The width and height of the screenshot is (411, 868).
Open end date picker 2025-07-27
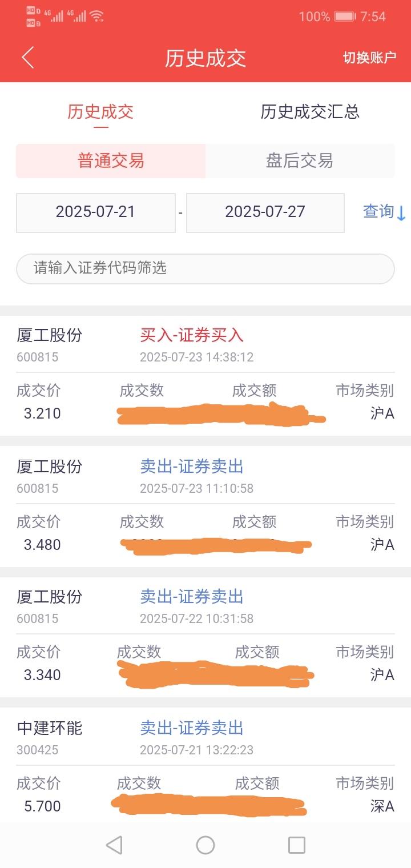[x=265, y=212]
